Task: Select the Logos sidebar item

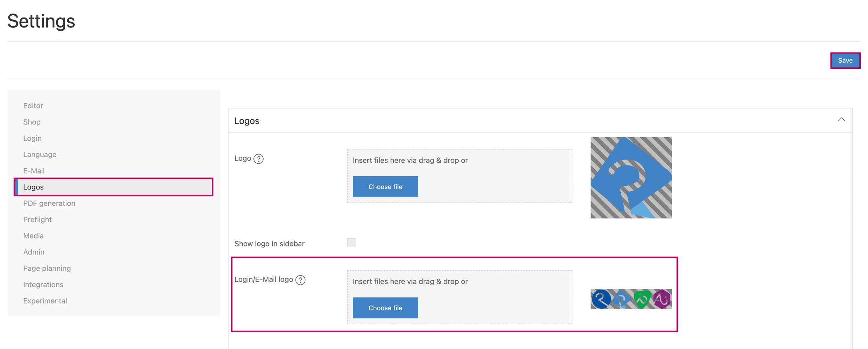Action: [33, 187]
